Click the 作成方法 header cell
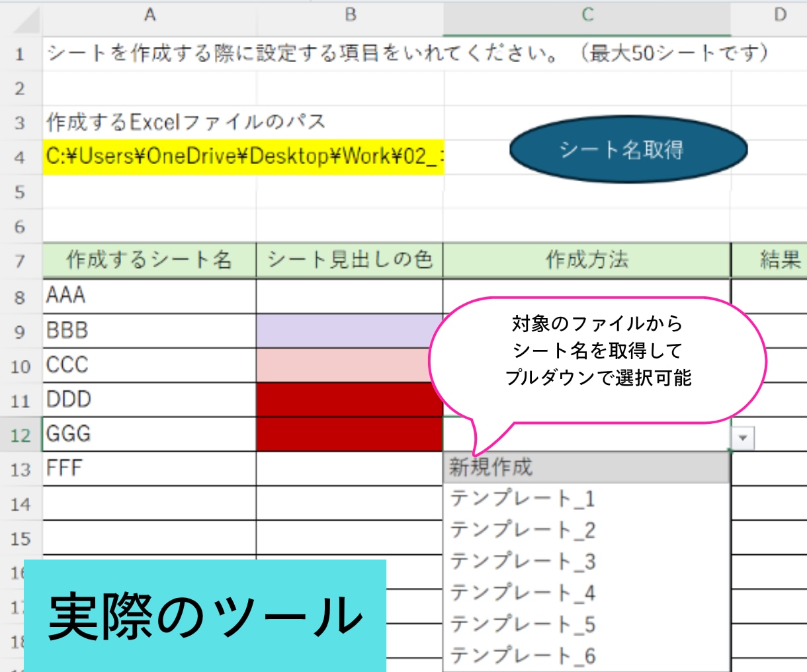 coord(587,260)
